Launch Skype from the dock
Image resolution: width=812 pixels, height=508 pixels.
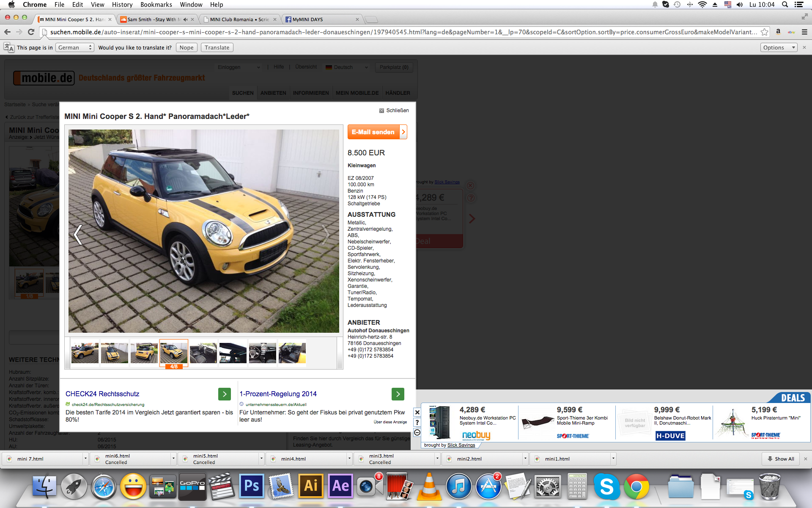point(606,486)
